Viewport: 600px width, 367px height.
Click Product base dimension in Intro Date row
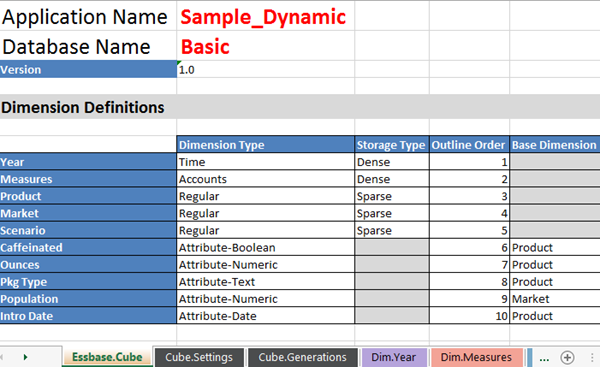(555, 316)
